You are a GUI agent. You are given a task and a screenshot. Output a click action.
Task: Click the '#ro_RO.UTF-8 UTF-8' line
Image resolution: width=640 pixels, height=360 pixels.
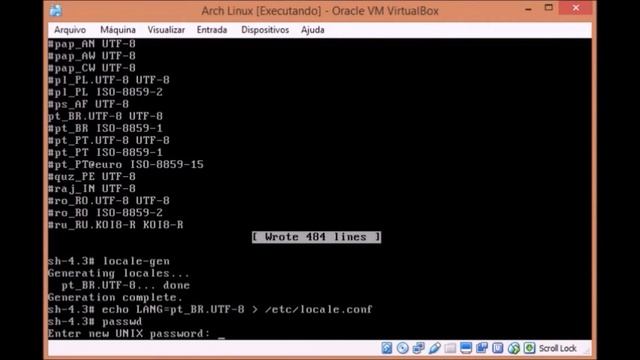[109, 201]
